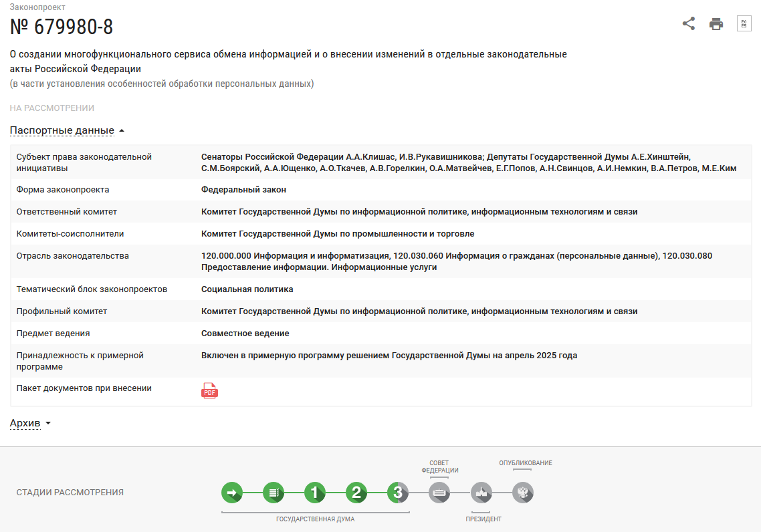
Task: Collapse the Паспортные данные section
Action: (67, 130)
